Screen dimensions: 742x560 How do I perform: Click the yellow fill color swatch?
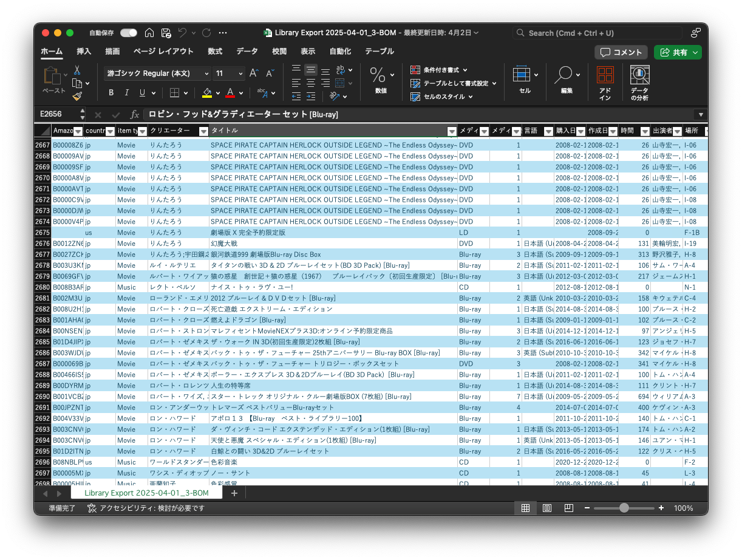point(207,93)
